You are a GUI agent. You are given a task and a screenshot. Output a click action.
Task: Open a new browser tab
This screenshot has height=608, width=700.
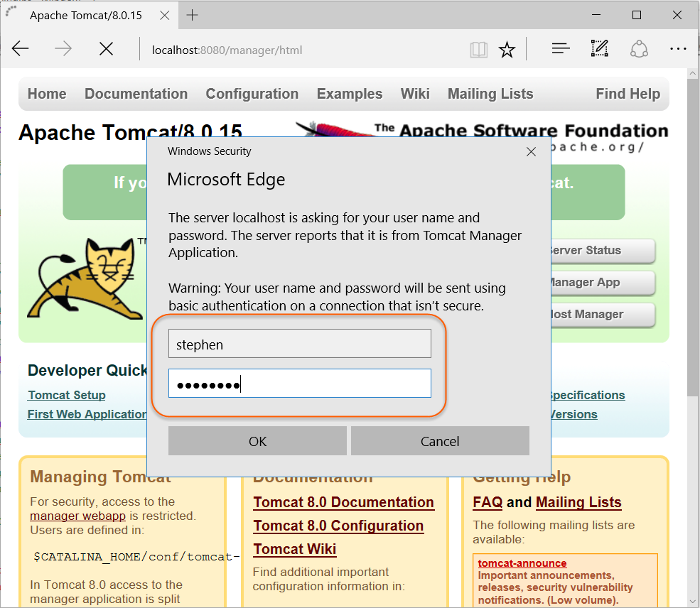pyautogui.click(x=191, y=15)
